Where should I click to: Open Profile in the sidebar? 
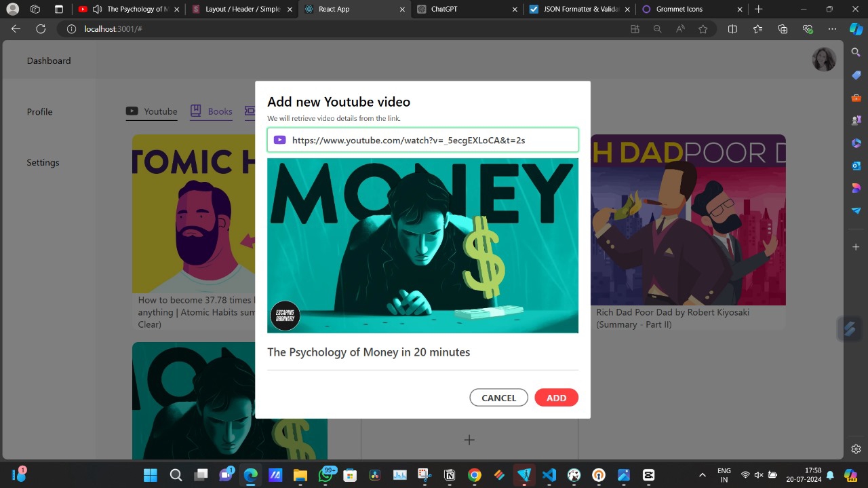click(39, 112)
